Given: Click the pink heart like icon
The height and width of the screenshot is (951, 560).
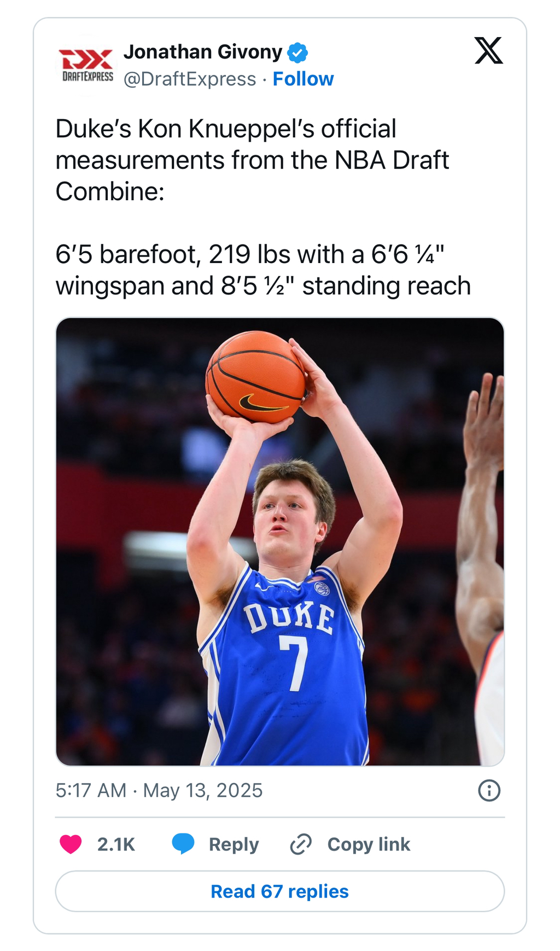Looking at the screenshot, I should [x=71, y=844].
